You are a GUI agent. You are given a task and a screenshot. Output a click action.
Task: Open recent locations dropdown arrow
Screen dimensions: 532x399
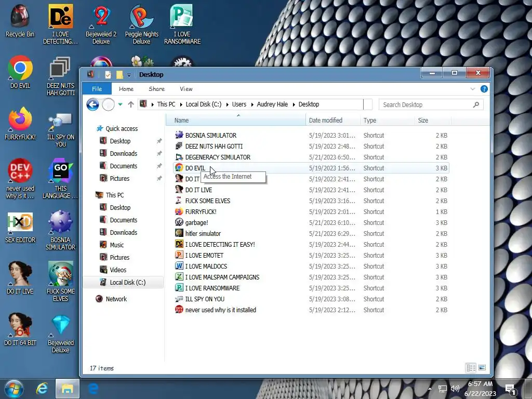(120, 104)
